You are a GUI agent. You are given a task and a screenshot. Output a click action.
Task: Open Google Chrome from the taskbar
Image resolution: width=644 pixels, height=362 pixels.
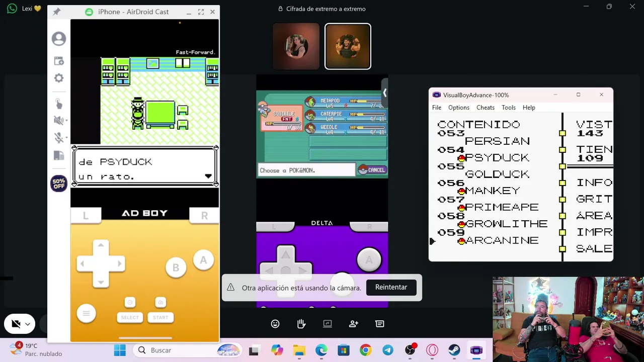click(x=365, y=350)
